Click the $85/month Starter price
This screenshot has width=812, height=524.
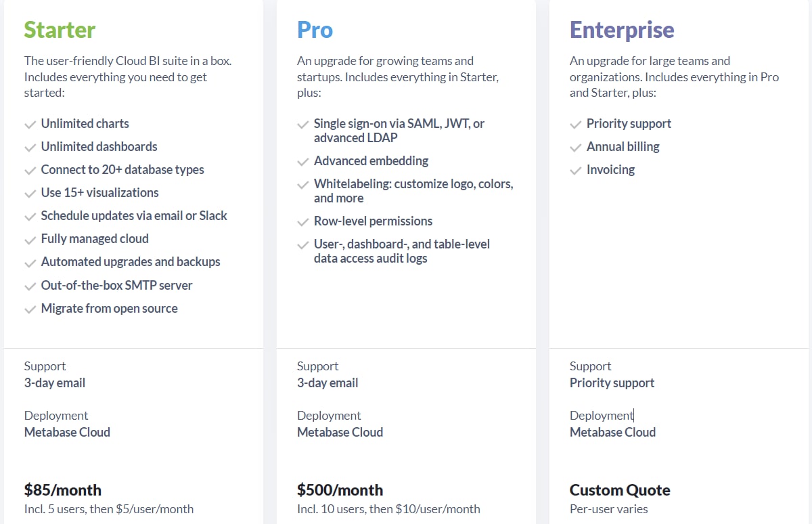(x=63, y=489)
